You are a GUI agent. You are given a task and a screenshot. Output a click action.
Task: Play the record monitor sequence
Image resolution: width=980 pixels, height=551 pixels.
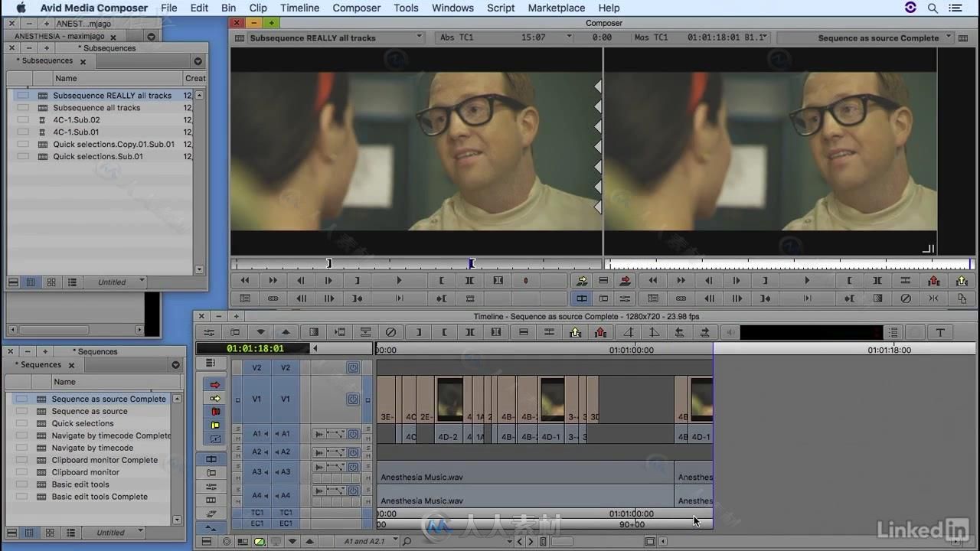807,281
